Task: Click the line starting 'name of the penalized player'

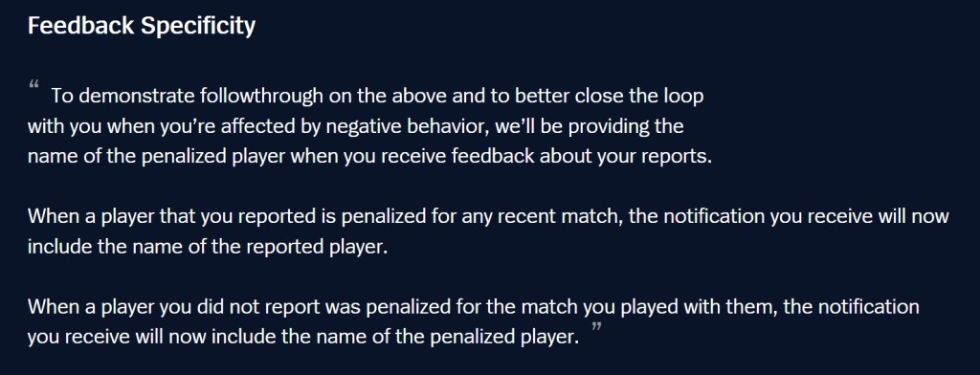Action: click(370, 156)
